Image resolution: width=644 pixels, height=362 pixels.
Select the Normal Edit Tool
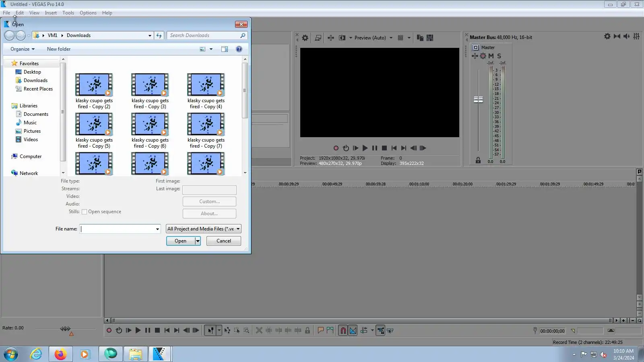tap(210, 331)
